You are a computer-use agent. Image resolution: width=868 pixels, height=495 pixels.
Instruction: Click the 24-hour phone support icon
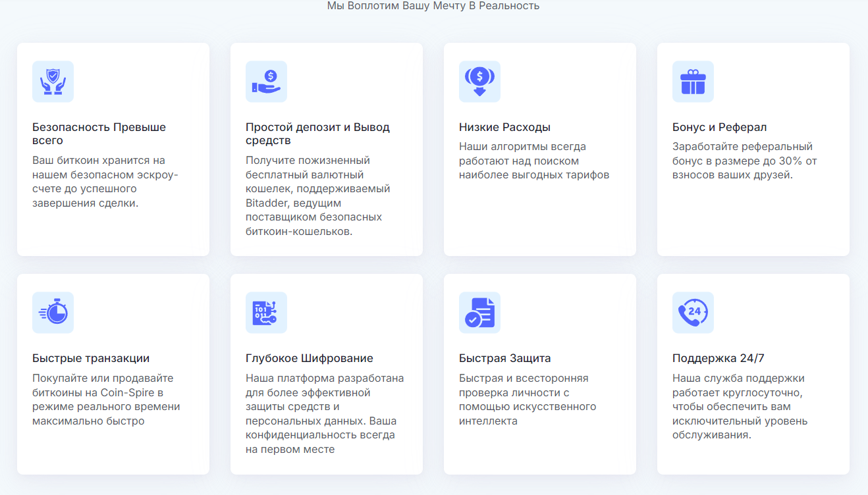point(693,313)
